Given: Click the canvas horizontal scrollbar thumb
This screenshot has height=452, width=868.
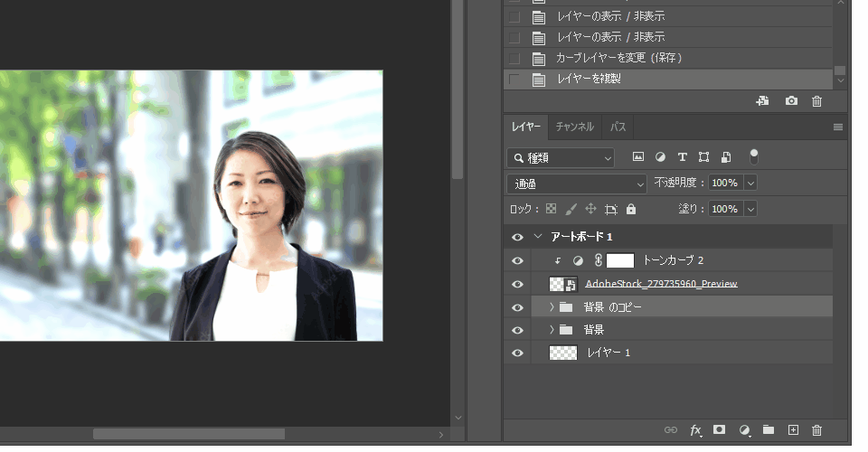Looking at the screenshot, I should pos(189,434).
